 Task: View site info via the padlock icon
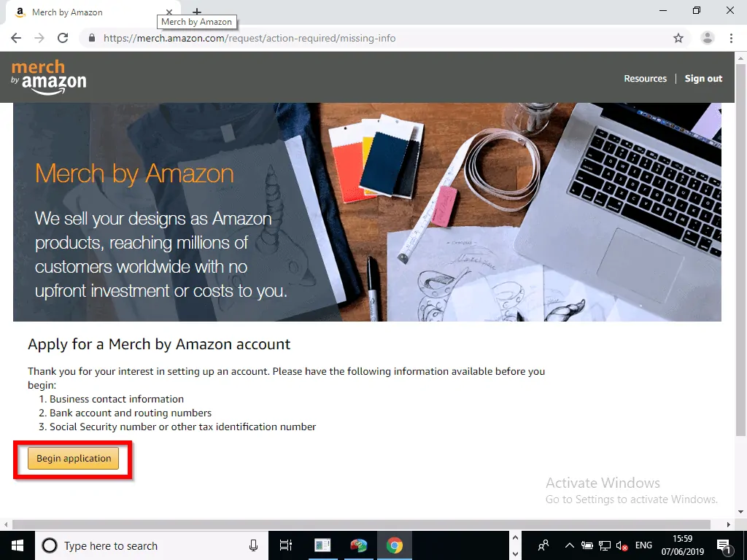[91, 38]
